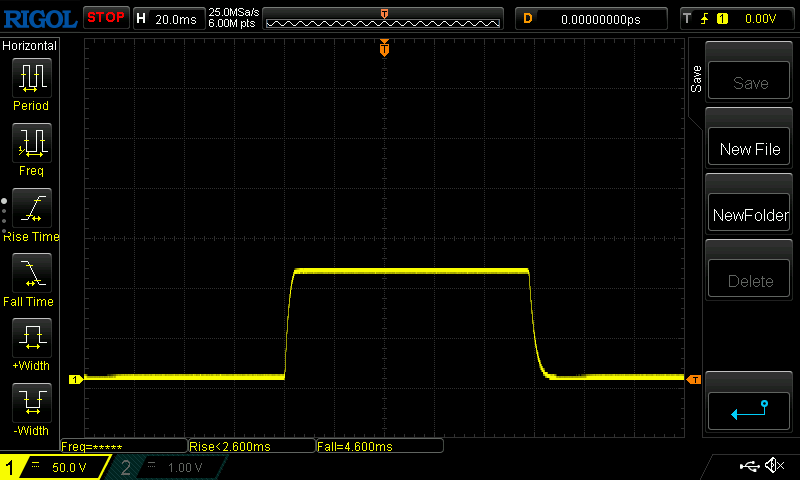The height and width of the screenshot is (480, 800).
Task: Click the waveform memory overview bar
Action: click(x=383, y=19)
